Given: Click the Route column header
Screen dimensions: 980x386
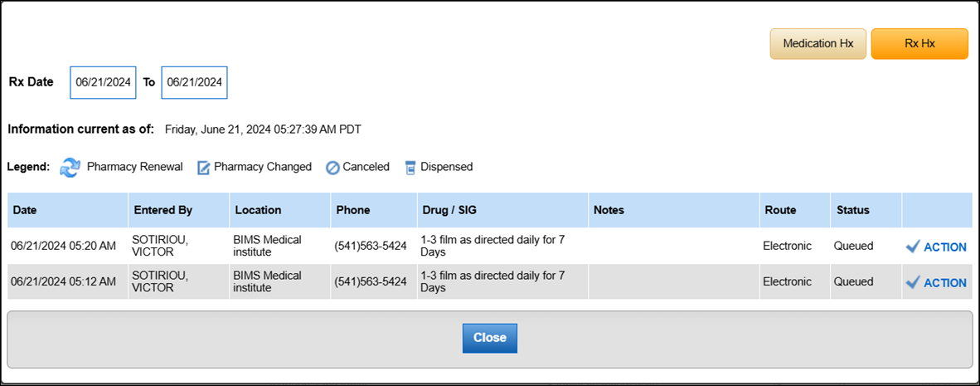Looking at the screenshot, I should tap(780, 210).
